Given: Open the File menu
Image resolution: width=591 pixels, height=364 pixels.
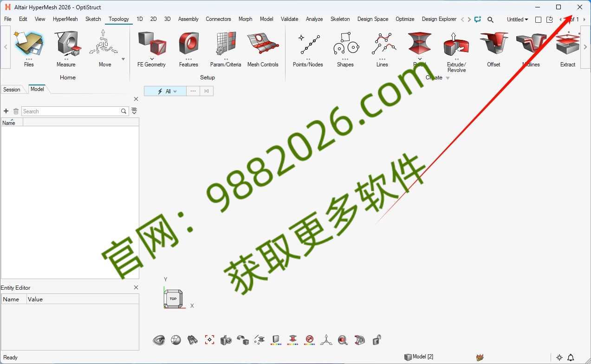Looking at the screenshot, I should pyautogui.click(x=8, y=19).
